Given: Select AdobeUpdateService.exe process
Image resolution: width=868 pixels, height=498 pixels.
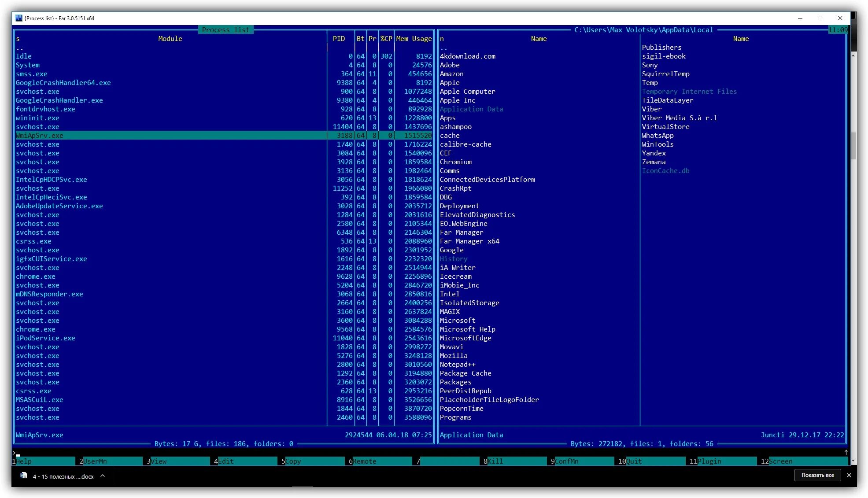Looking at the screenshot, I should [224, 206].
